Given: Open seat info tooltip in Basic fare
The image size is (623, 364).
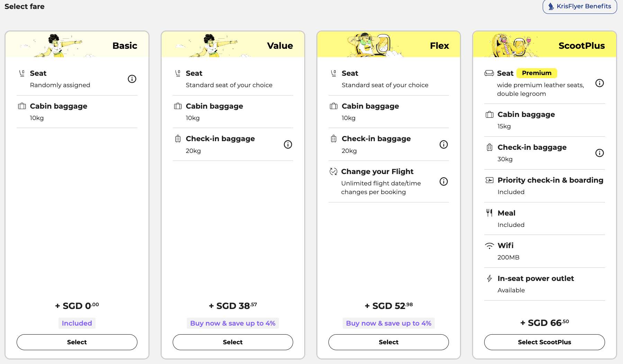Looking at the screenshot, I should coord(132,79).
